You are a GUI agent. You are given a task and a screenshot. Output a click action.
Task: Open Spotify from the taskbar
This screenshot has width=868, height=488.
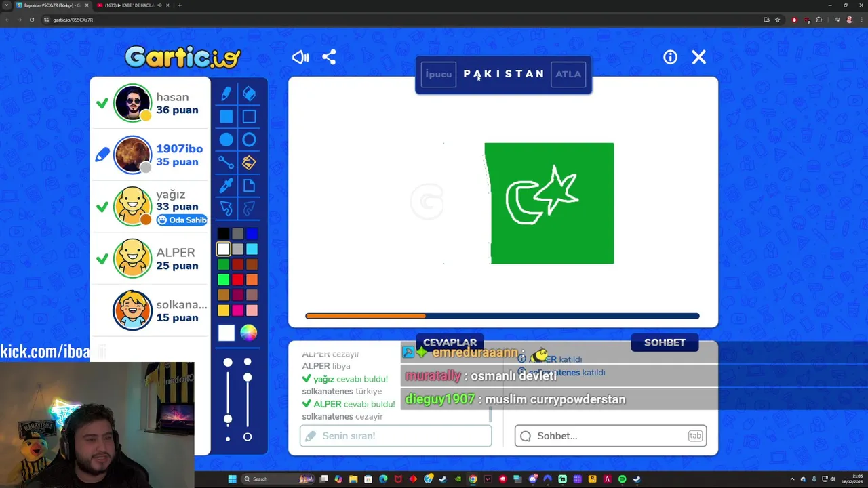coord(622,479)
